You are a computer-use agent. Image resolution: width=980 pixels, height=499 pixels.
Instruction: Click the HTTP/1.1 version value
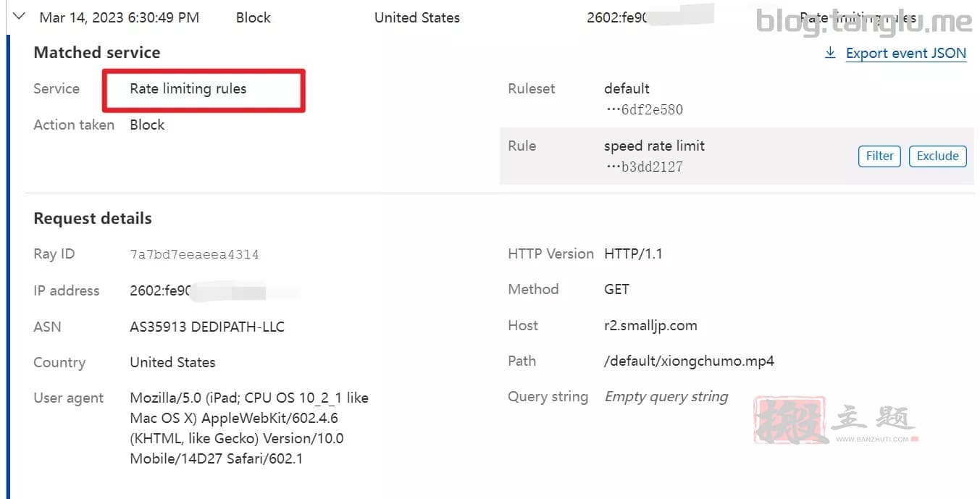[x=633, y=254]
